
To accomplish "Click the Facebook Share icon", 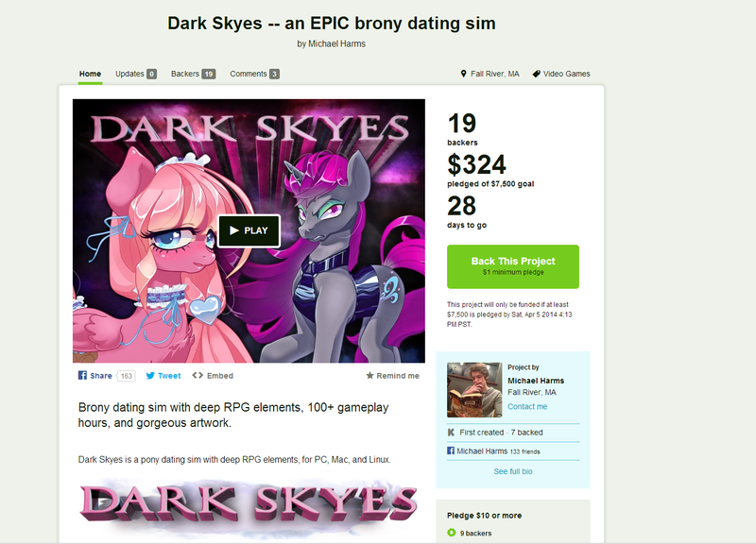I will 82,375.
